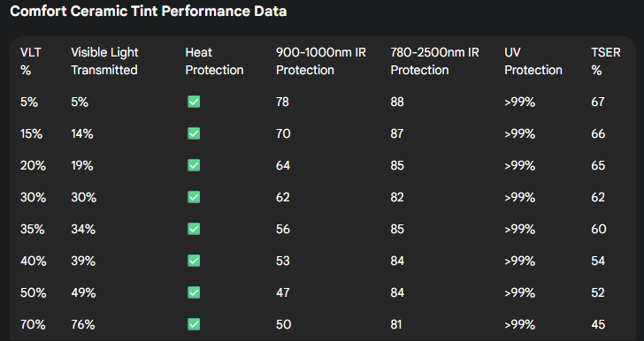Click the TSER % column header
This screenshot has width=644, height=341.
click(x=606, y=61)
